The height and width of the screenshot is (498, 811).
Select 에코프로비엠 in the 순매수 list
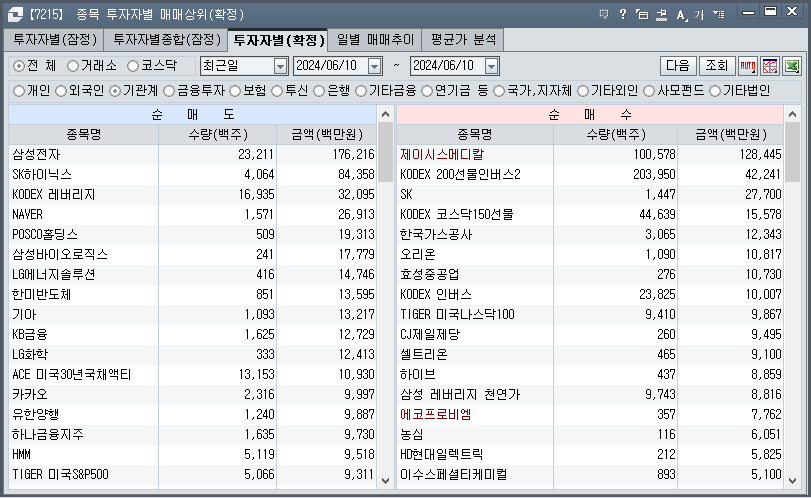435,415
